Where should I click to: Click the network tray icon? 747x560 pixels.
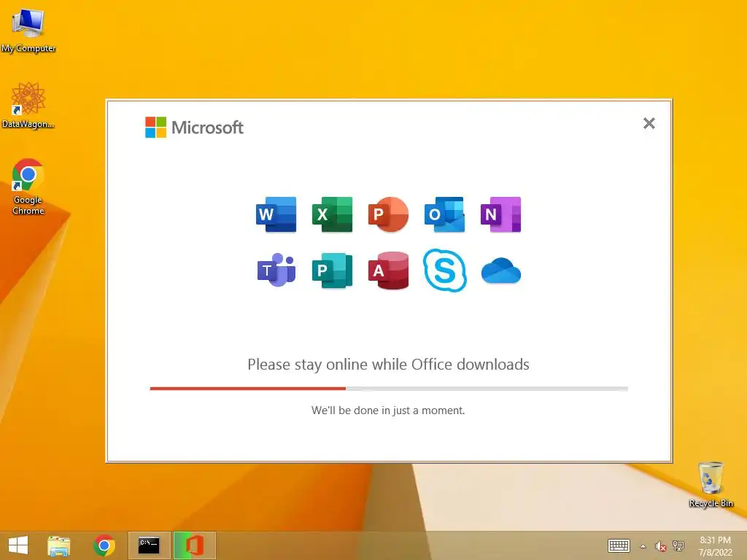pyautogui.click(x=678, y=546)
